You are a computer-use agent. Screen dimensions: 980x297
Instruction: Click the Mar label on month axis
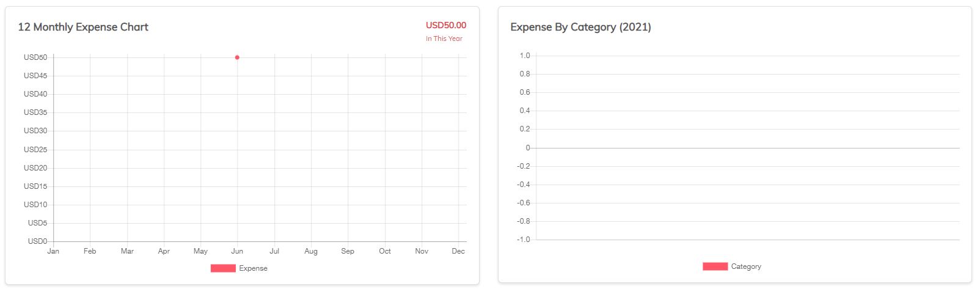pyautogui.click(x=127, y=251)
